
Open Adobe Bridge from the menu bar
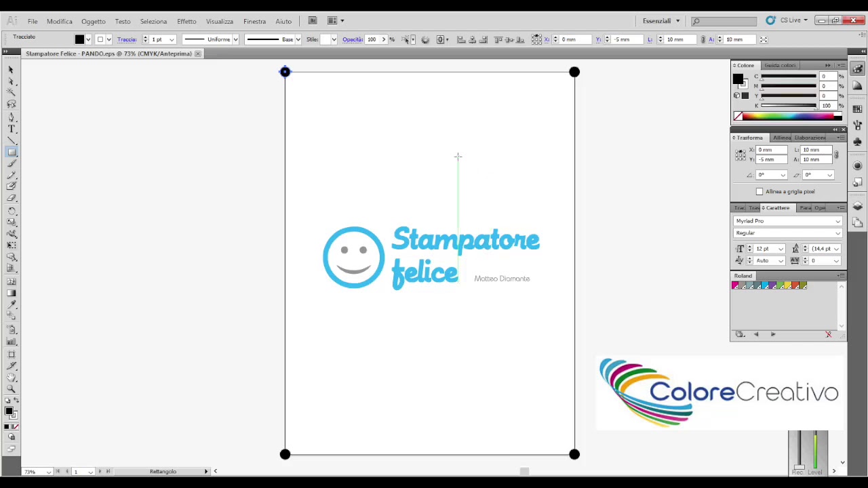click(x=313, y=21)
